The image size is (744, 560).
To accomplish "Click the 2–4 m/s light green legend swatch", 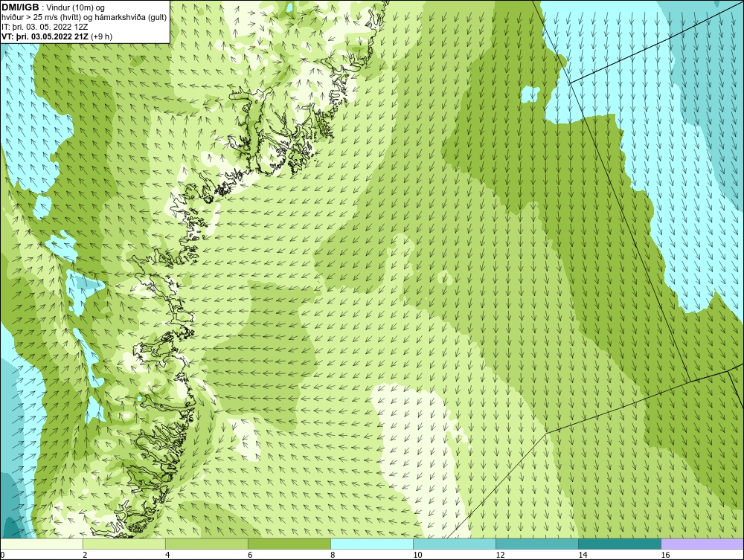I will 124,544.
